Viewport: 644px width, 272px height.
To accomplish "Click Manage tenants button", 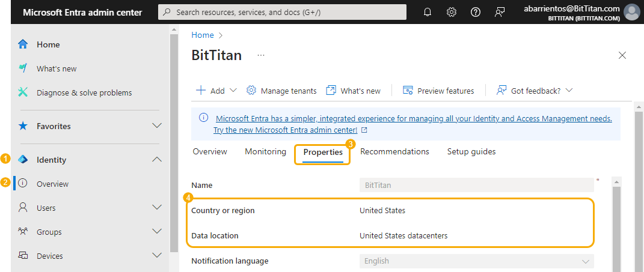I will [281, 91].
